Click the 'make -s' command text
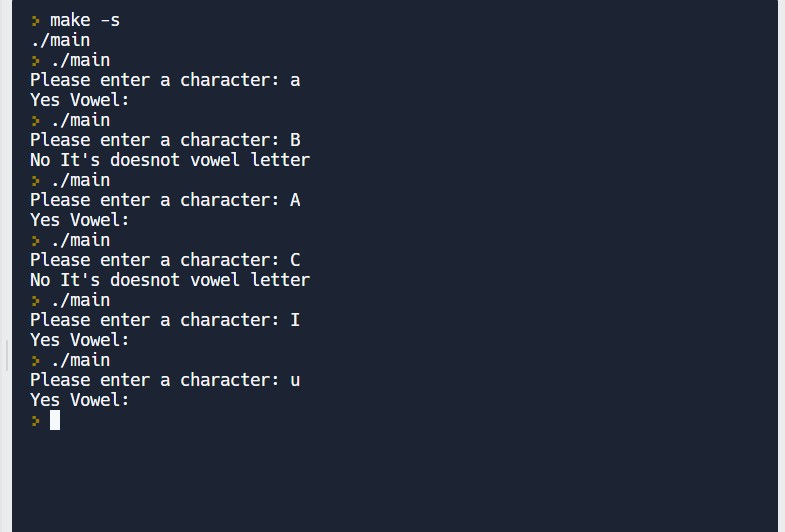This screenshot has height=532, width=785. coord(85,20)
